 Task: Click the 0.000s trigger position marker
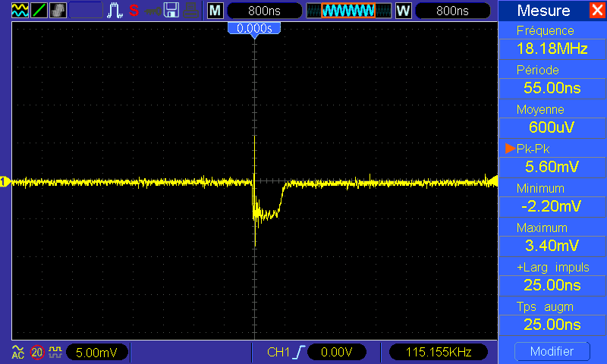pyautogui.click(x=254, y=28)
